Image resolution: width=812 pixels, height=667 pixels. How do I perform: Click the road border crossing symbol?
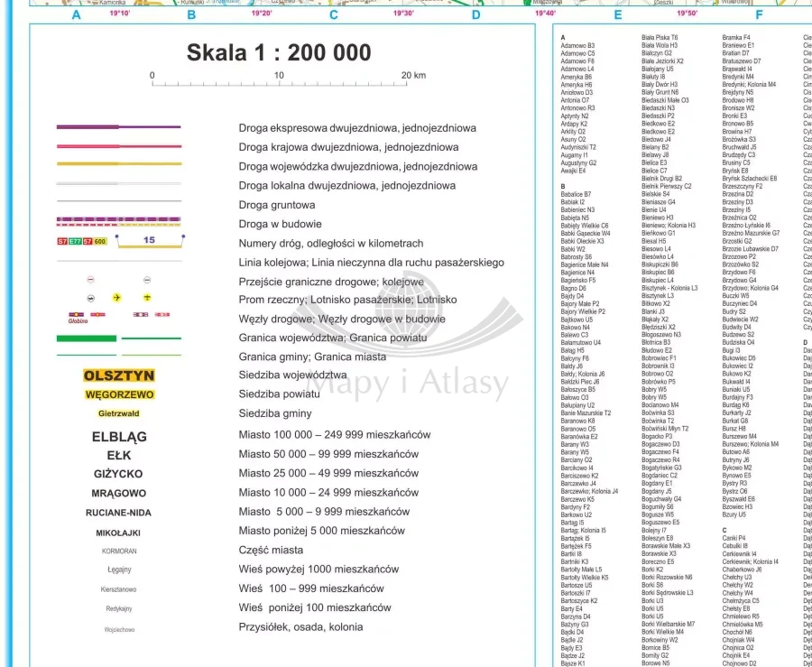tap(90, 281)
